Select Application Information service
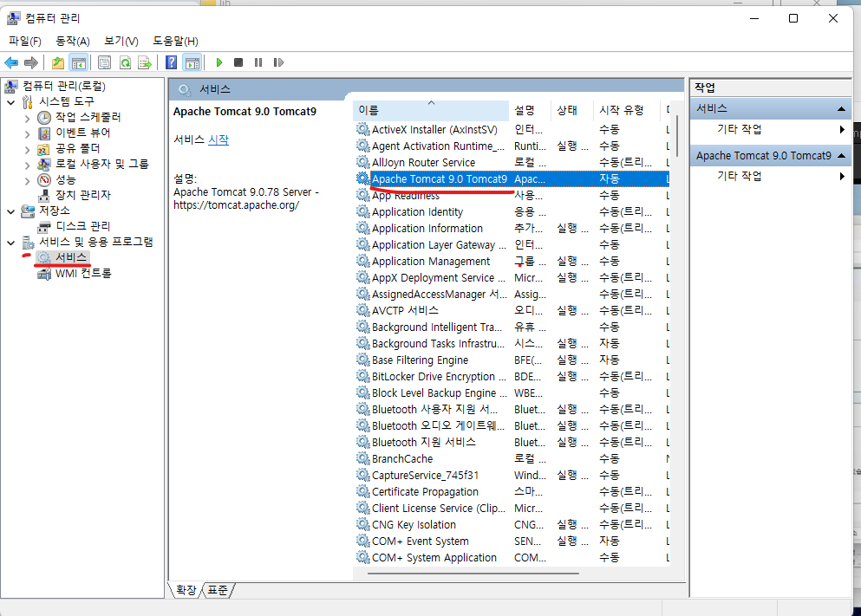 [512, 228]
